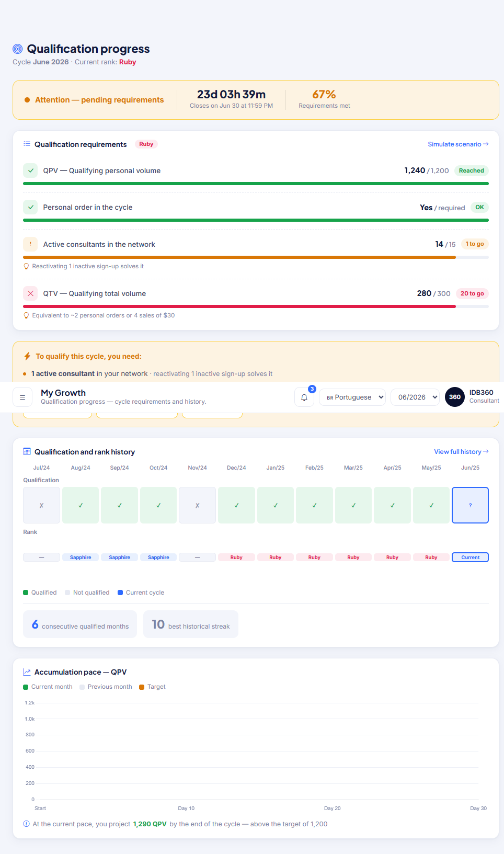Click the Current cycle legend entry
The height and width of the screenshot is (854, 504).
[x=141, y=593]
